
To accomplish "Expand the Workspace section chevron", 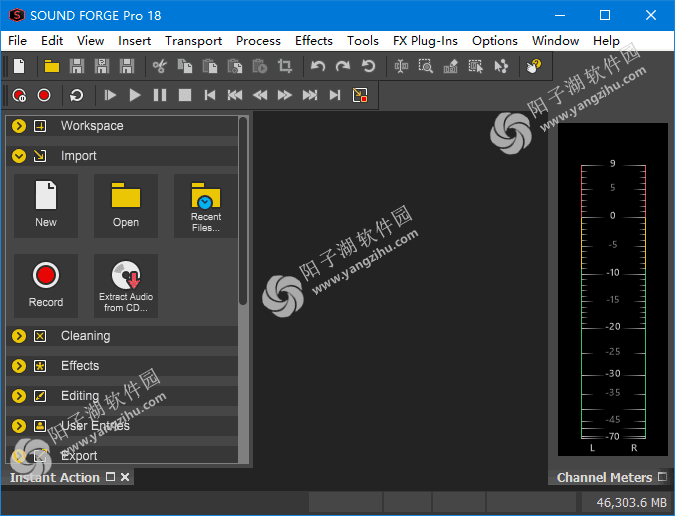I will click(x=19, y=126).
